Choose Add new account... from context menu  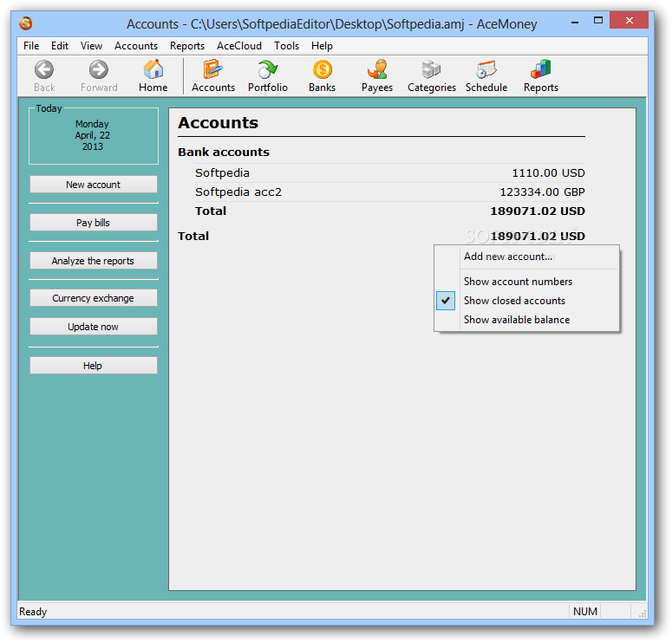tap(508, 257)
